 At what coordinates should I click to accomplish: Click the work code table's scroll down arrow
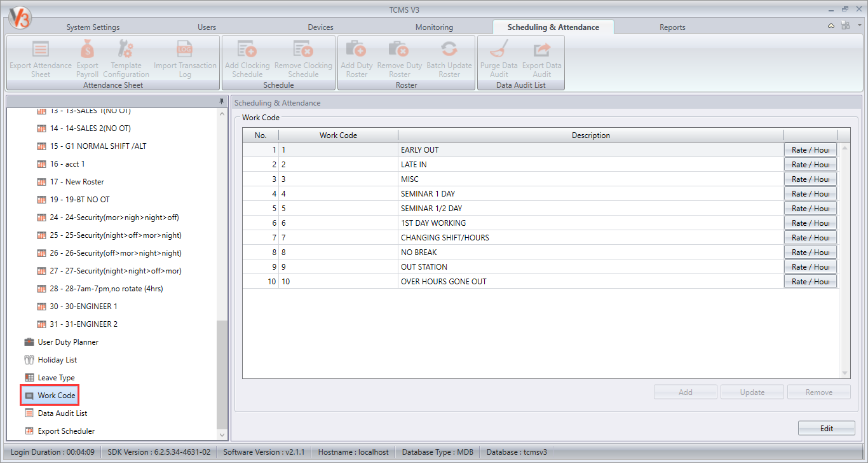[x=845, y=373]
